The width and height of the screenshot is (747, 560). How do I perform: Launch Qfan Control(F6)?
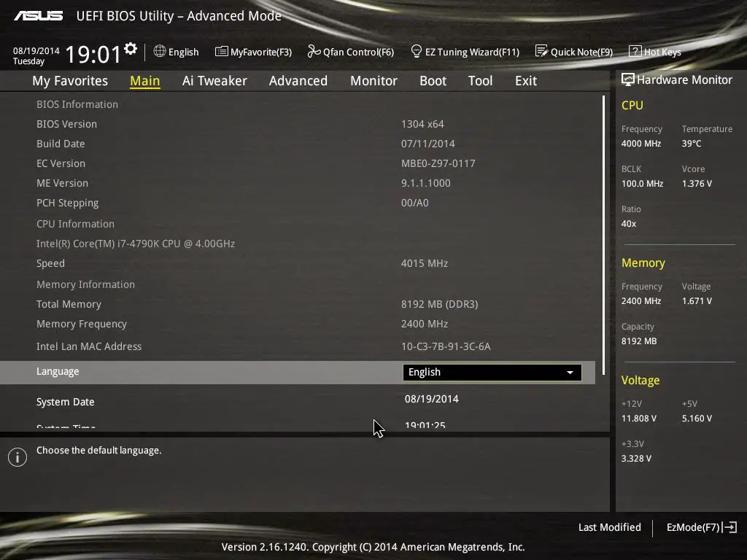351,52
